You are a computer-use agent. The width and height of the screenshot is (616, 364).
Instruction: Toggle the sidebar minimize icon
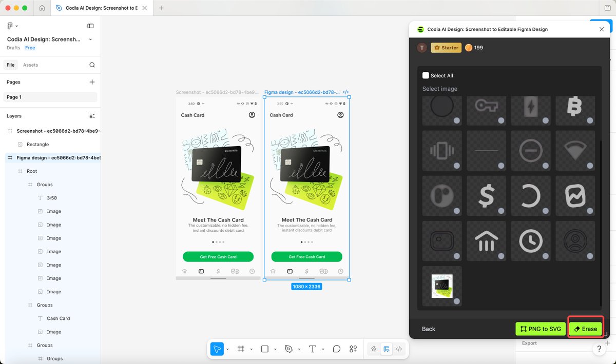click(90, 26)
